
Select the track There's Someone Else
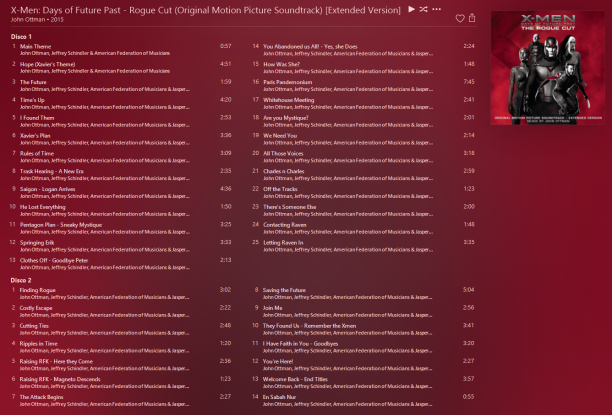click(290, 207)
